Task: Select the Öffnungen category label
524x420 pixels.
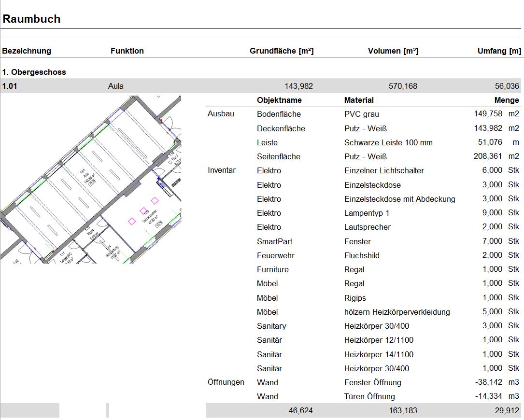Action: pyautogui.click(x=226, y=382)
